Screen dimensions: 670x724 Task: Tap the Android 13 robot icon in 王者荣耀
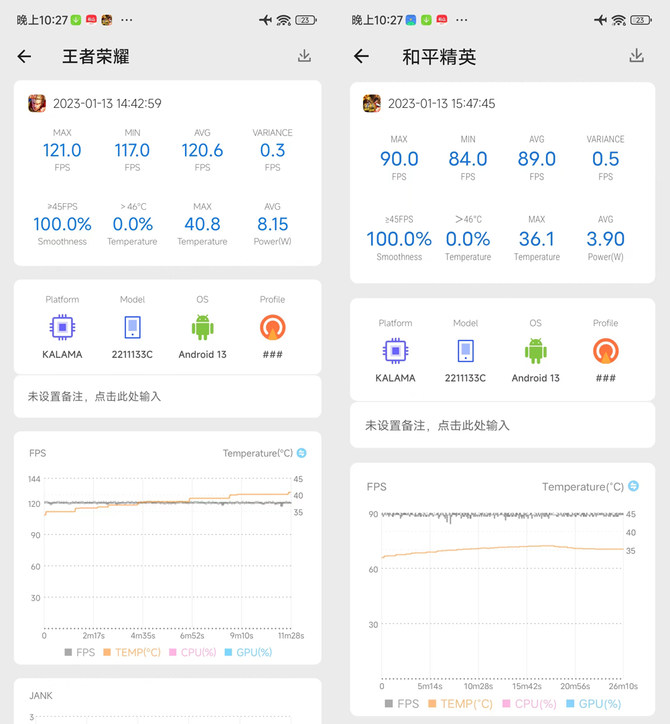[x=202, y=327]
